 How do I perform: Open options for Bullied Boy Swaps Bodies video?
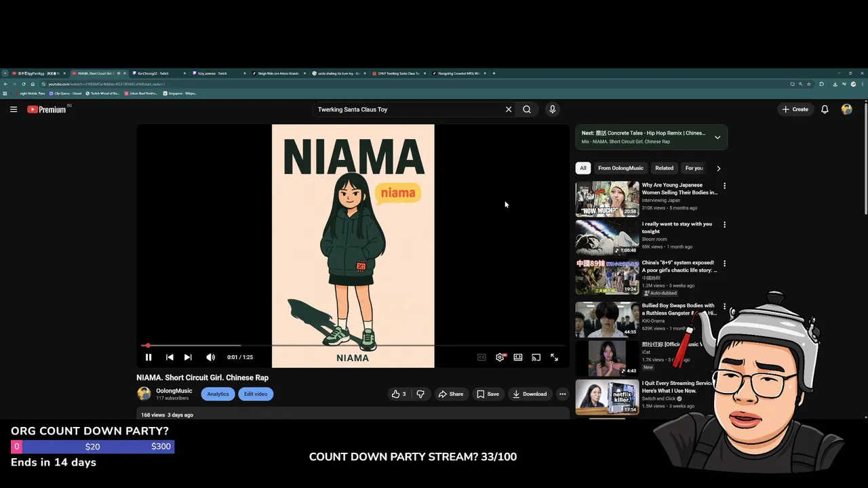pyautogui.click(x=724, y=306)
